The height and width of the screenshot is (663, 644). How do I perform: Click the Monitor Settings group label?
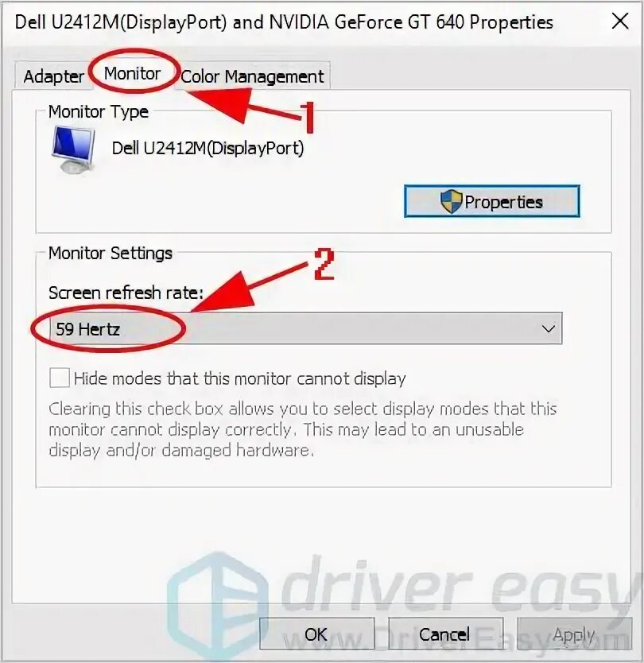(111, 254)
